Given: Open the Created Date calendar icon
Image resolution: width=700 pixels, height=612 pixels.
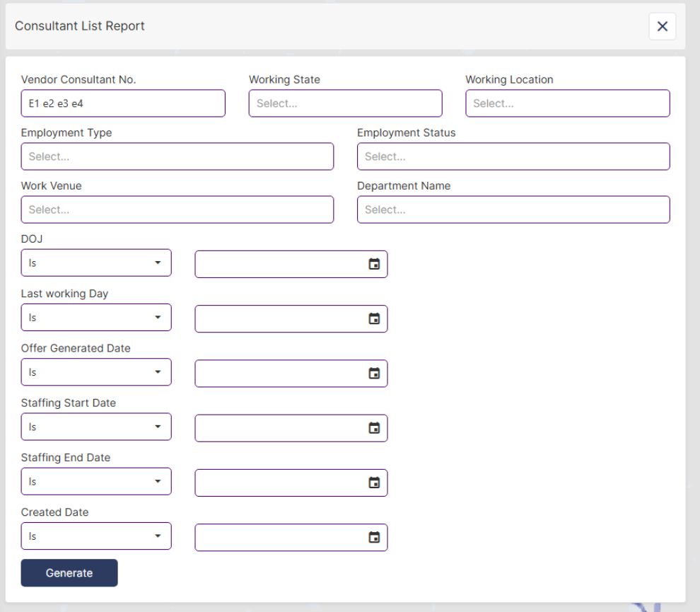Looking at the screenshot, I should (374, 537).
